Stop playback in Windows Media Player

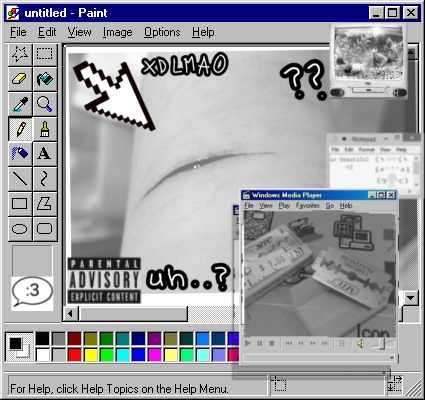click(271, 343)
